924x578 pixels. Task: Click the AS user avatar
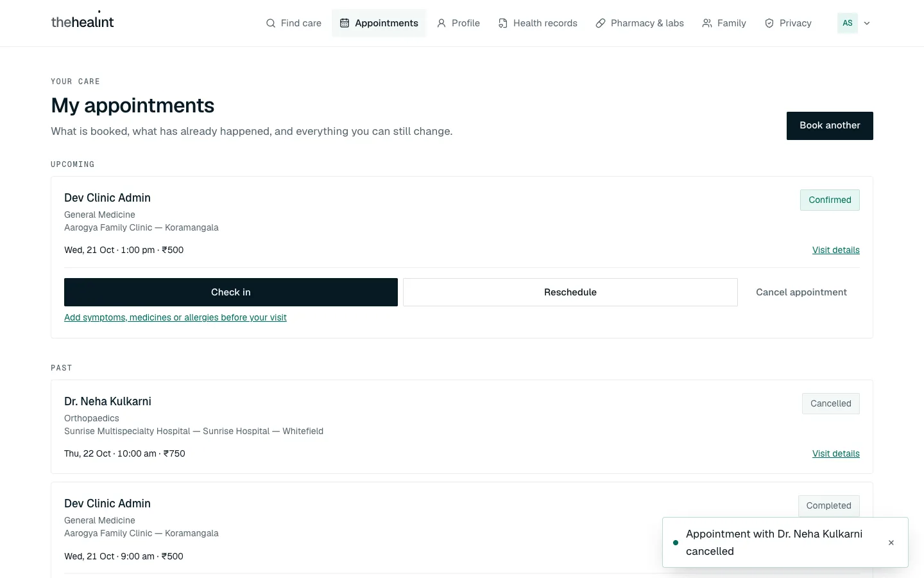(x=848, y=23)
